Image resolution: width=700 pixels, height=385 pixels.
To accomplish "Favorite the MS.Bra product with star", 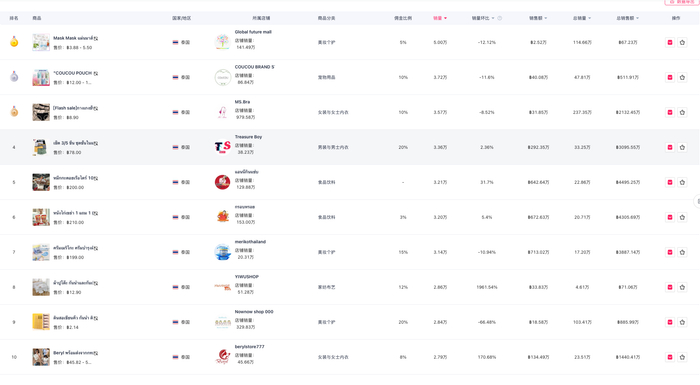I will (x=682, y=112).
